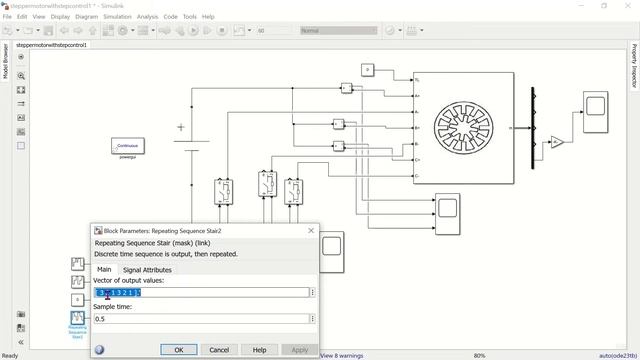Image resolution: width=640 pixels, height=360 pixels.
Task: Click the Open model folder icon
Action: coord(28,31)
